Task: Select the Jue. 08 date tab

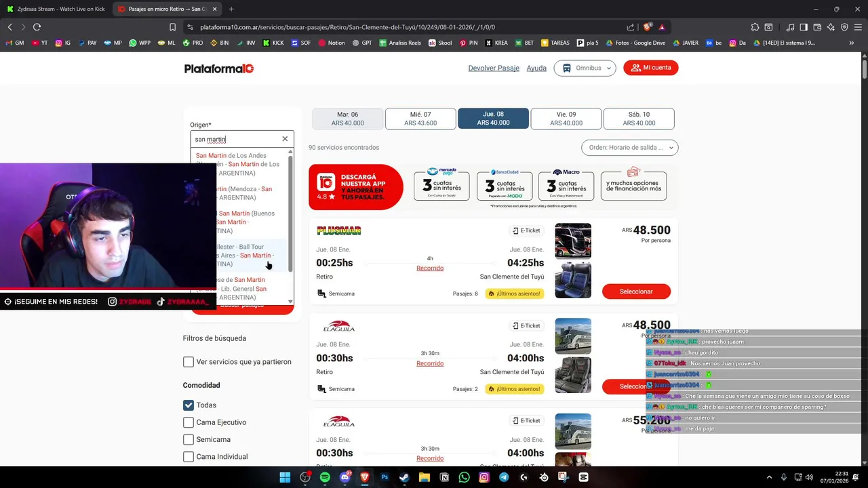Action: [493, 119]
